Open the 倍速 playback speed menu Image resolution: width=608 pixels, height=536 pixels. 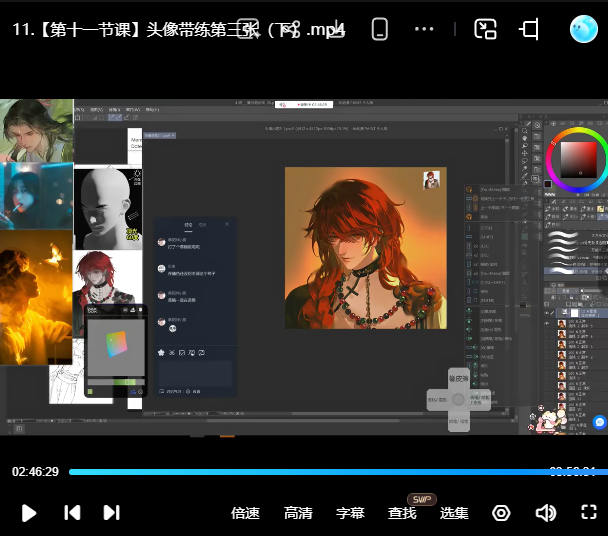pos(245,513)
